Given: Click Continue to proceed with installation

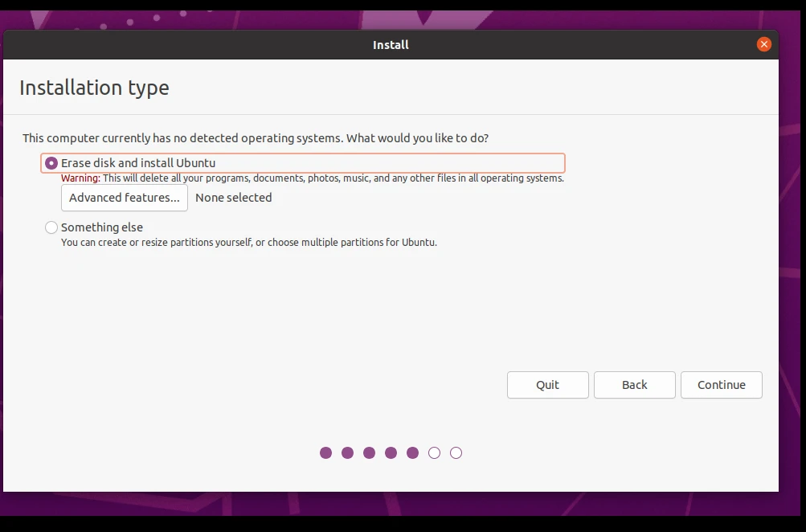Looking at the screenshot, I should 721,385.
